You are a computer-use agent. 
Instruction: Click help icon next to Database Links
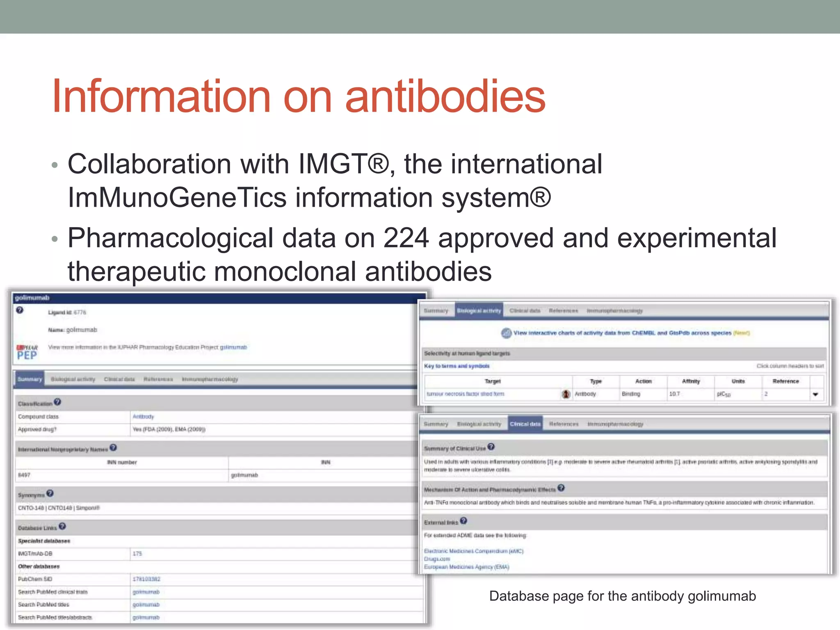62,526
